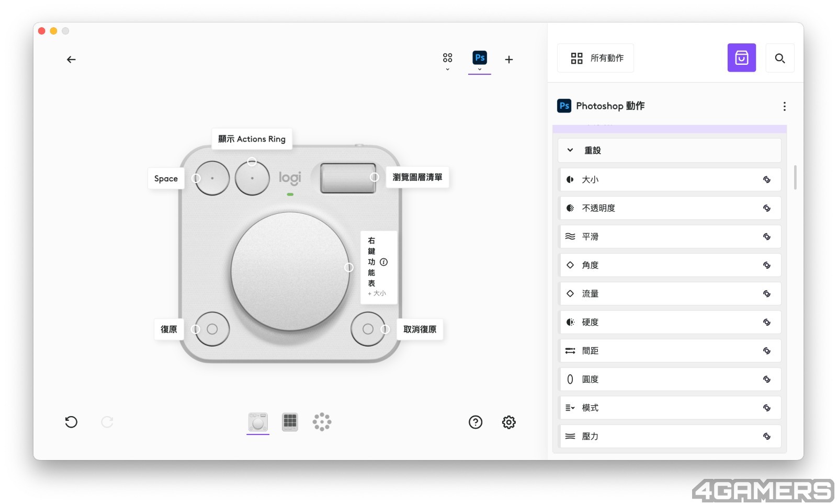This screenshot has height=504, width=837.
Task: Click the dial icon on 大小 row
Action: pyautogui.click(x=766, y=179)
